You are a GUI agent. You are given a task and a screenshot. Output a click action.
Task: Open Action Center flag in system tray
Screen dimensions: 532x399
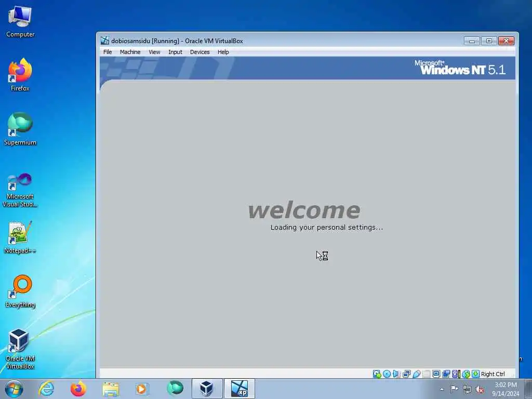pos(454,389)
